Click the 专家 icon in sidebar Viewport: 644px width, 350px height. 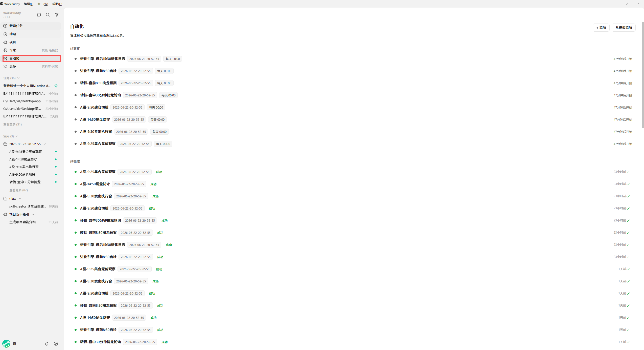coord(5,50)
